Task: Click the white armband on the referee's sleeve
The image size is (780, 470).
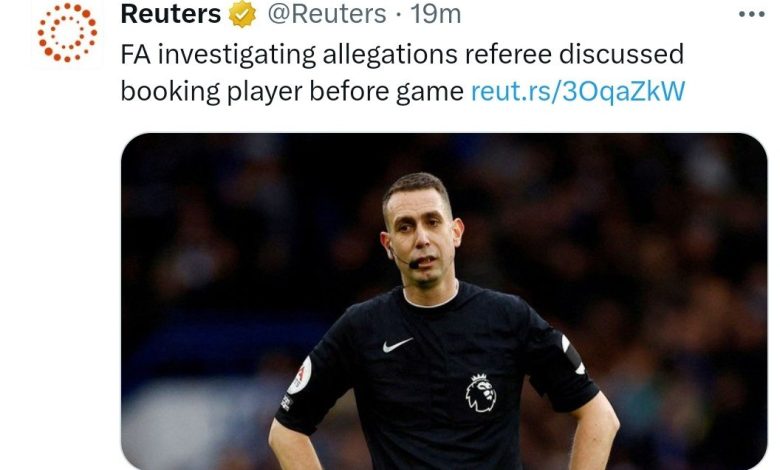Action: coord(573,354)
